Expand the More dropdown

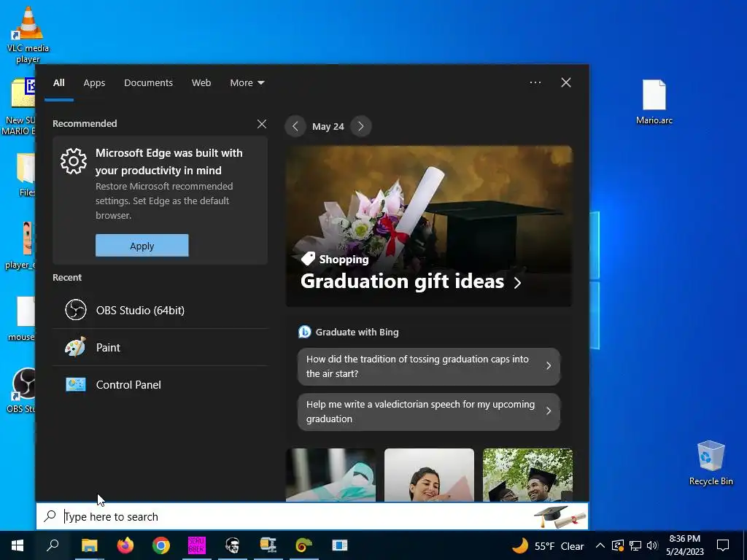point(247,83)
